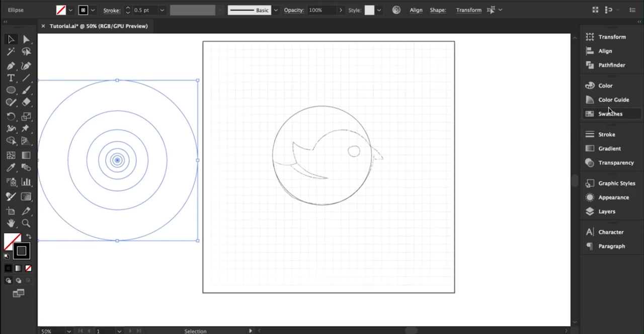Viewport: 644px width, 334px height.
Task: Select the Scale tool
Action: (26, 116)
